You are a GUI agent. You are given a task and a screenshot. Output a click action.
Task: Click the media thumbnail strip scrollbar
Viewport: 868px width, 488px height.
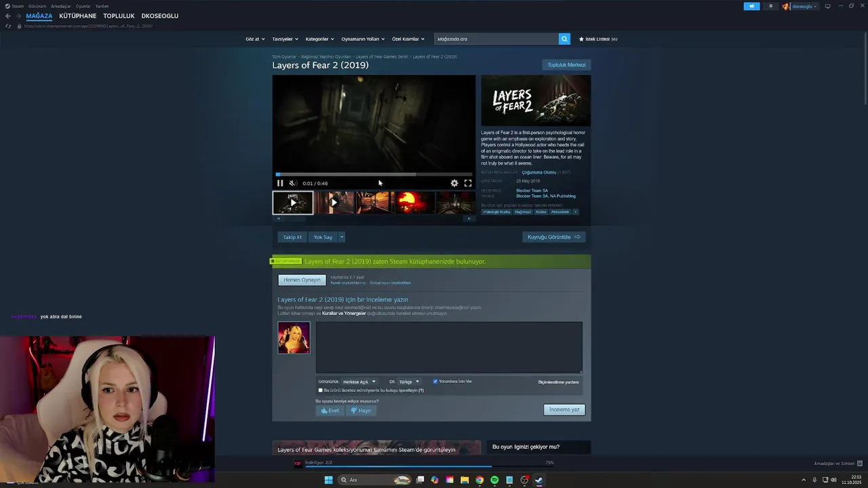click(x=374, y=218)
